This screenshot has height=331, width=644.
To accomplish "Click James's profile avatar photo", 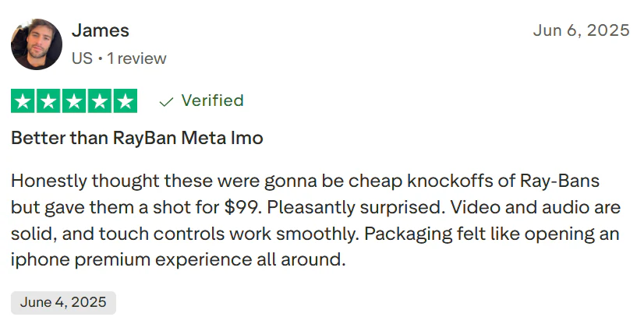I will [x=37, y=44].
